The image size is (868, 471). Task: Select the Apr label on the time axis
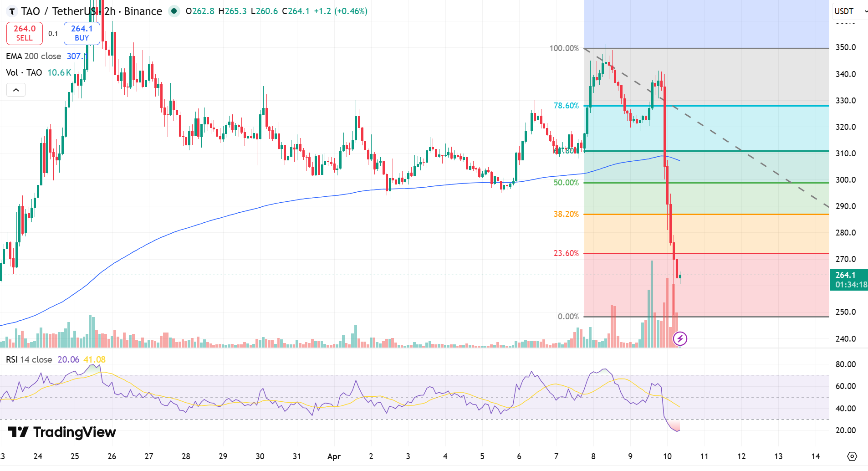334,456
